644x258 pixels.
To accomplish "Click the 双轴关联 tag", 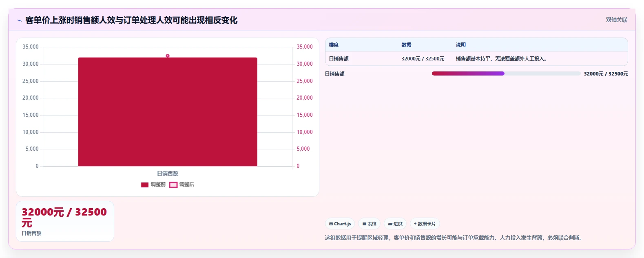I will tap(616, 20).
